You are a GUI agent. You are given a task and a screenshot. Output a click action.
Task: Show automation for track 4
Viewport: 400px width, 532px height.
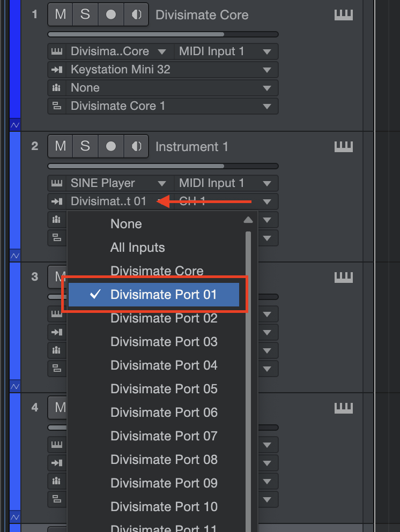point(15,518)
